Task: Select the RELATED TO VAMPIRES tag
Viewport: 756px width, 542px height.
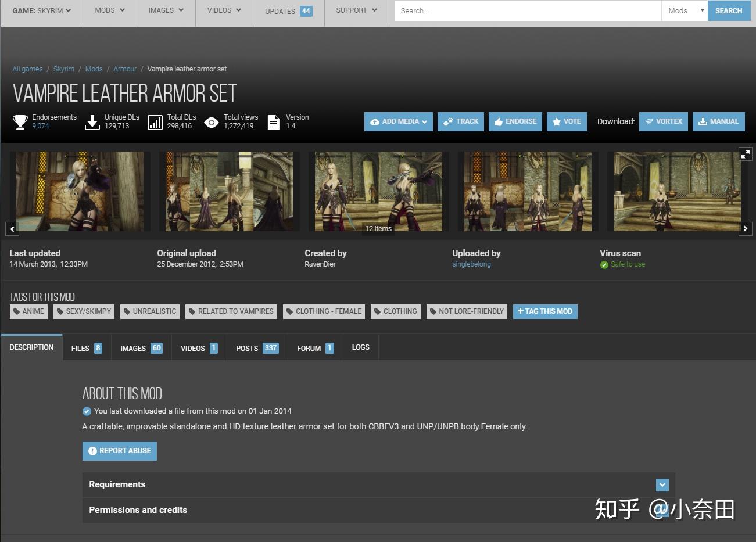Action: click(231, 311)
